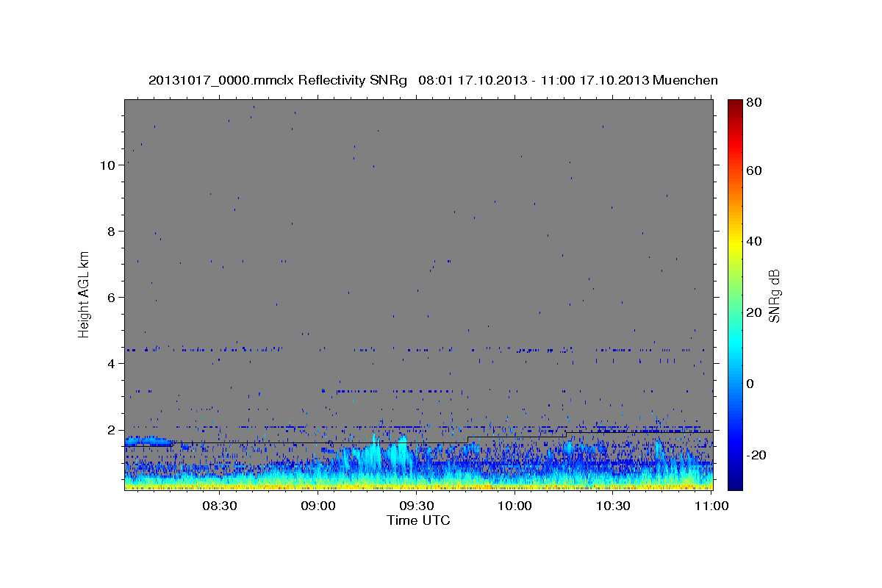Click the height tick label 8

pos(112,232)
